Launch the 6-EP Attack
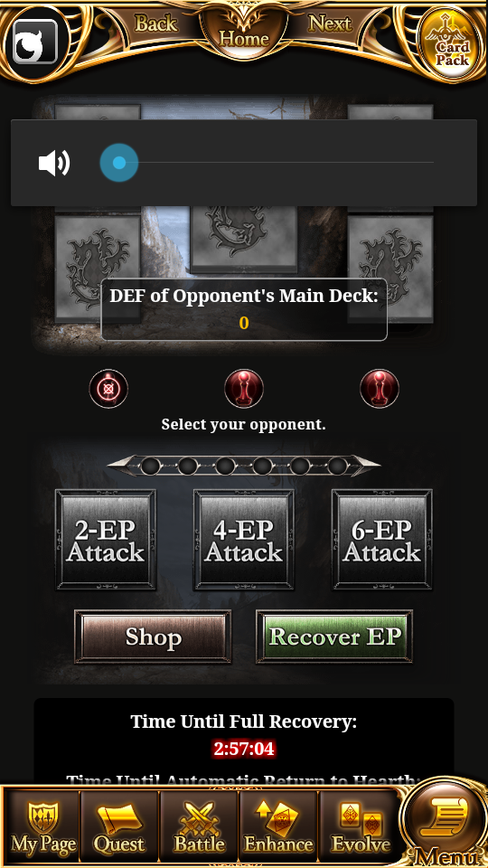The width and height of the screenshot is (488, 868). click(381, 540)
